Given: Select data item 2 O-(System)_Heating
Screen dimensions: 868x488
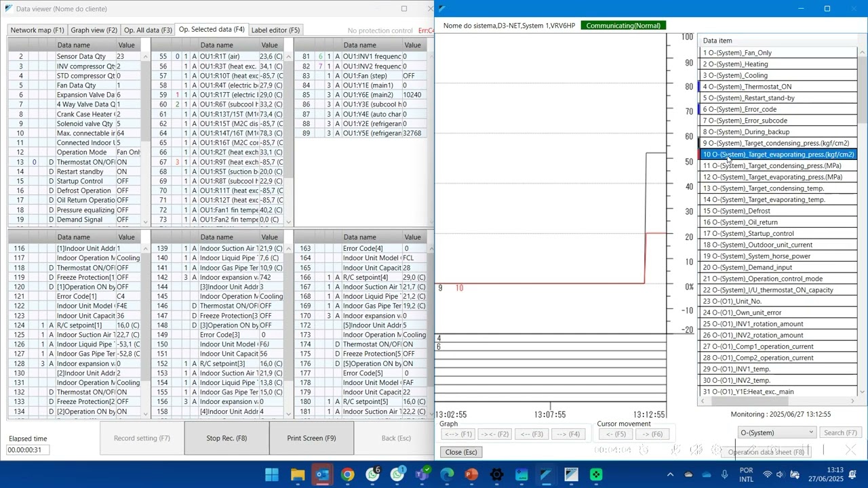Looking at the screenshot, I should pyautogui.click(x=778, y=64).
